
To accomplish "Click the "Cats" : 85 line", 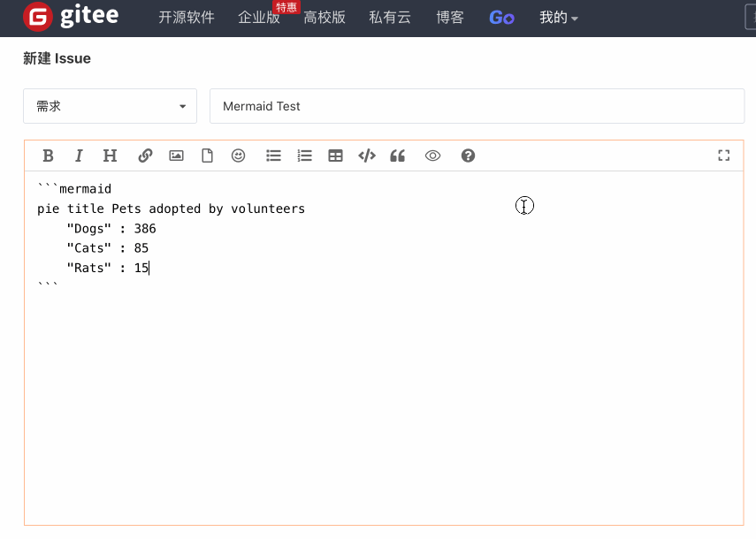I will [108, 248].
